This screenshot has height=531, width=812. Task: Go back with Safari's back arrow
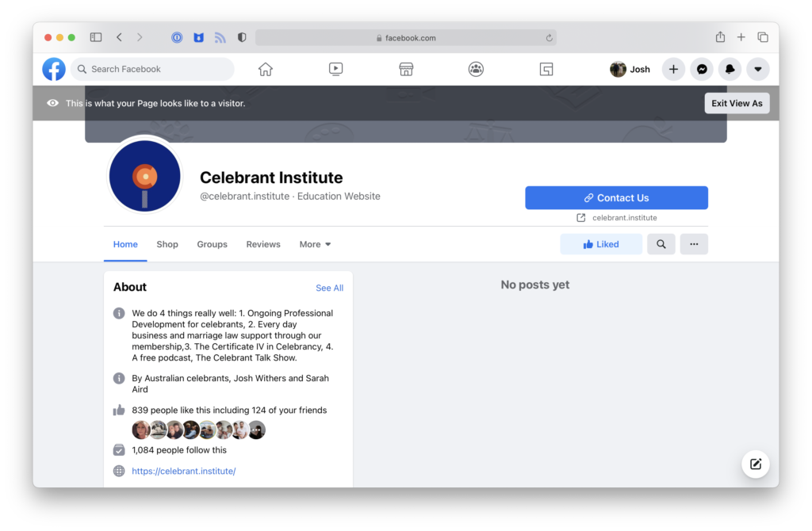(120, 37)
